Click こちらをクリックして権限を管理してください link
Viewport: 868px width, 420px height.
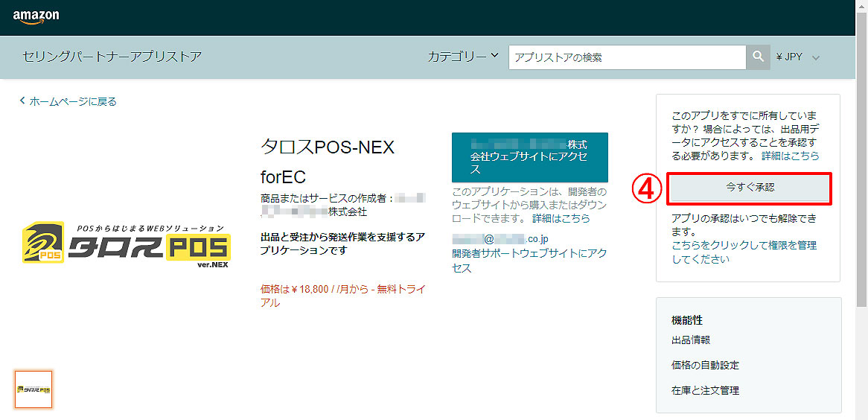click(x=744, y=252)
